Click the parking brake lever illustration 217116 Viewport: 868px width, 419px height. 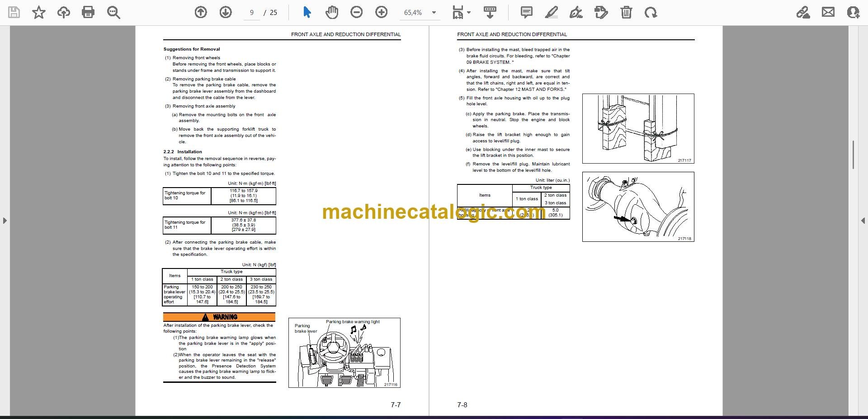[x=344, y=353]
